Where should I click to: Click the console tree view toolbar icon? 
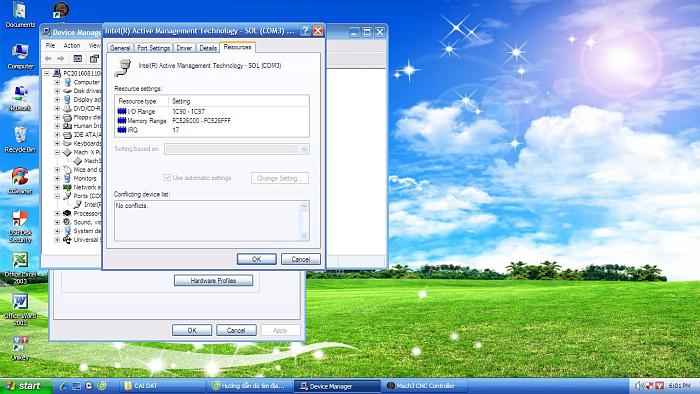(78, 58)
